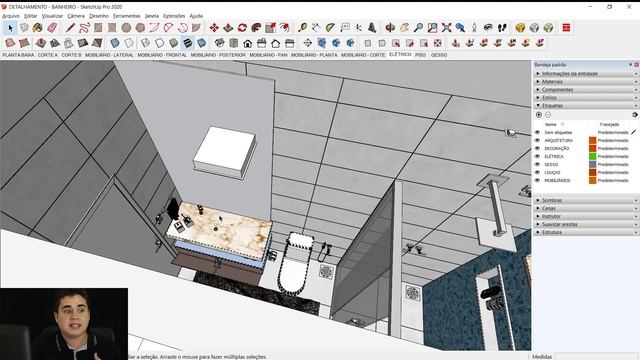Image resolution: width=640 pixels, height=360 pixels.
Task: Expand the Componentes panel
Action: 586,89
